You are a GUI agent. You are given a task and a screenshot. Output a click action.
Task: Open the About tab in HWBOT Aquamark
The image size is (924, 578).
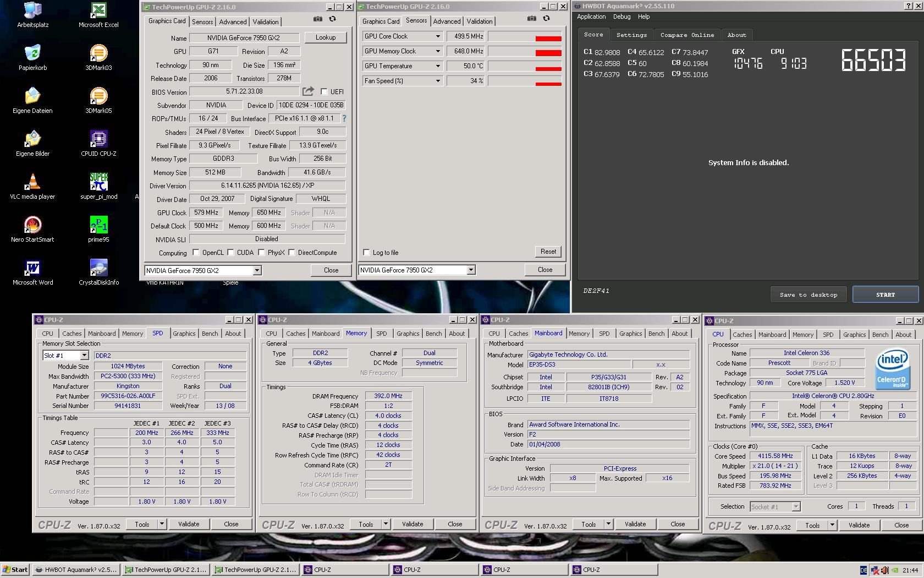click(736, 35)
